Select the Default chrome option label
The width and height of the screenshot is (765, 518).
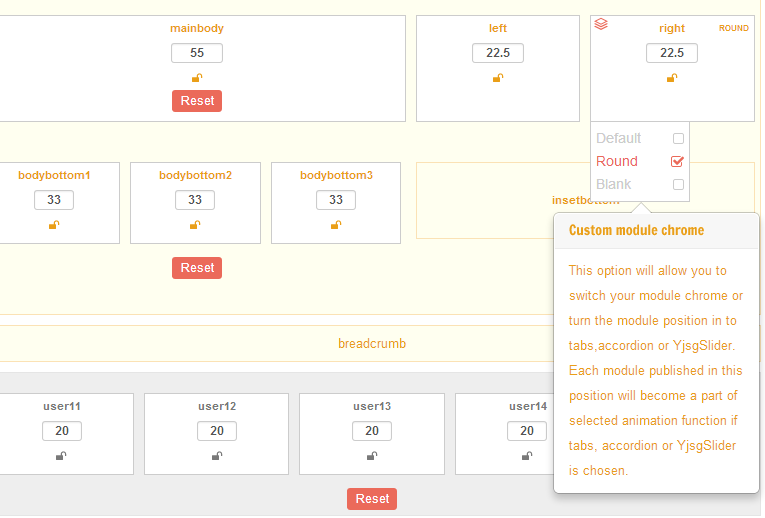(618, 139)
